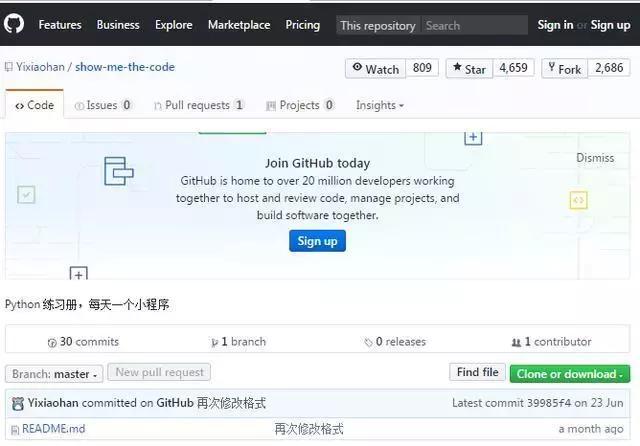Open the Branch: master dropdown
Image resolution: width=640 pixels, height=446 pixels.
(x=54, y=374)
